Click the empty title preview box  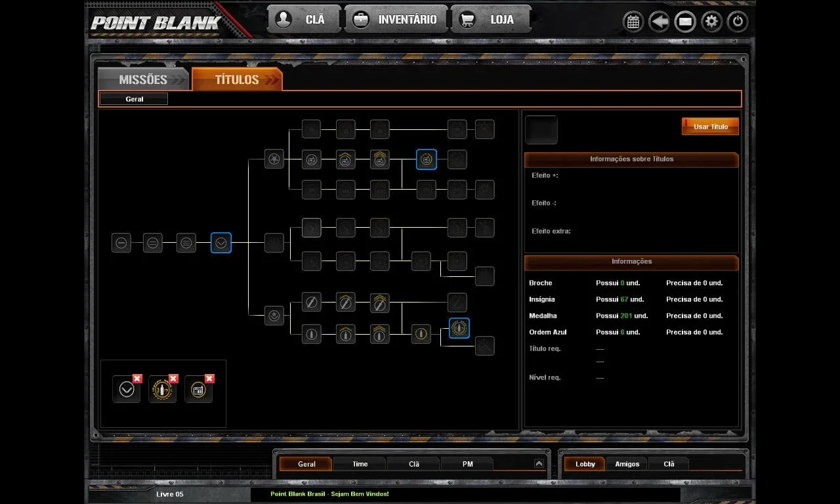[541, 130]
